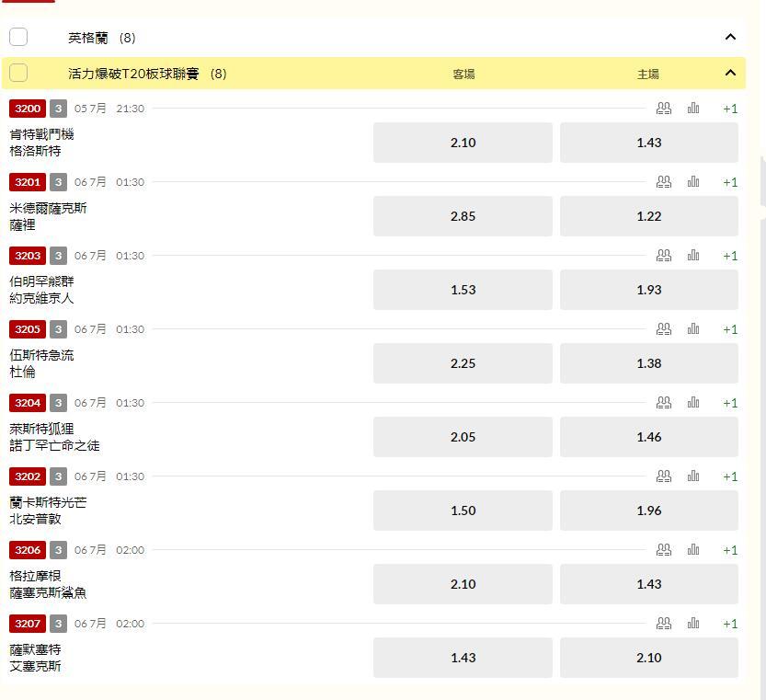Expand +1 more markets for match 3207
This screenshot has height=700, width=766.
coord(730,624)
